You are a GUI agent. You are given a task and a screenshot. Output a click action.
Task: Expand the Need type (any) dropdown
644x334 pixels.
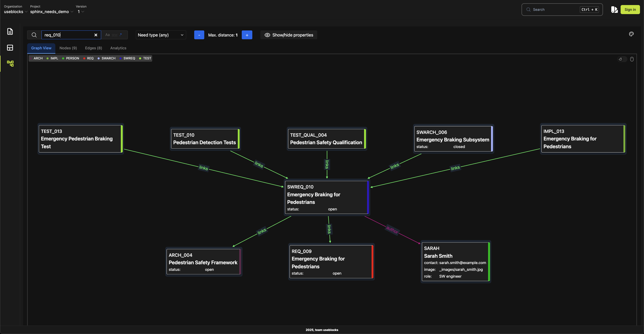(161, 35)
